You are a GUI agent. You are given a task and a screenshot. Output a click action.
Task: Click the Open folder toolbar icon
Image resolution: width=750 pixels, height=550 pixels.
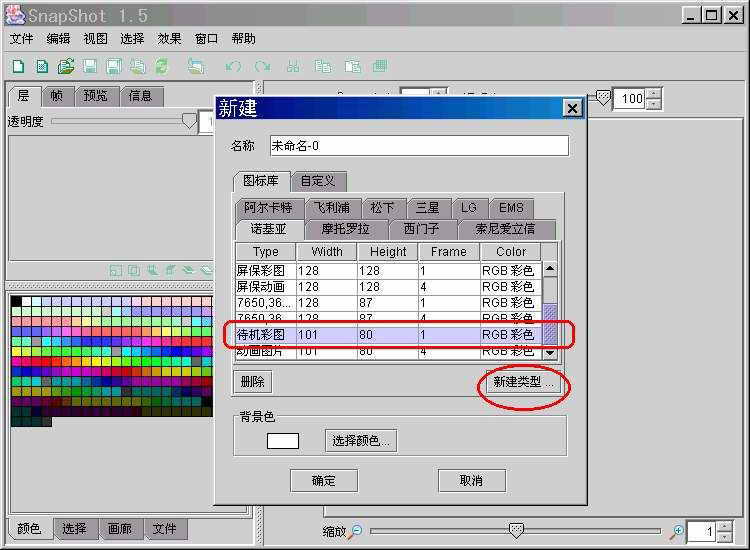(66, 67)
